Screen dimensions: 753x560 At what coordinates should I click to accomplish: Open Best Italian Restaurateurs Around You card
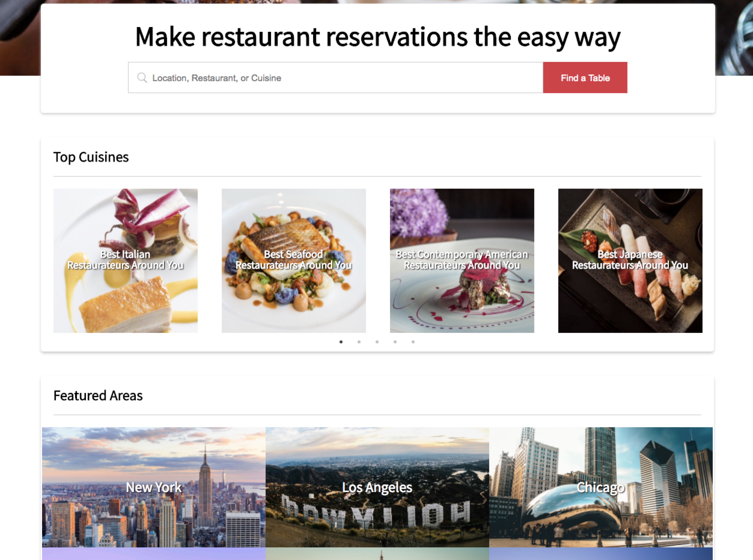(x=125, y=260)
